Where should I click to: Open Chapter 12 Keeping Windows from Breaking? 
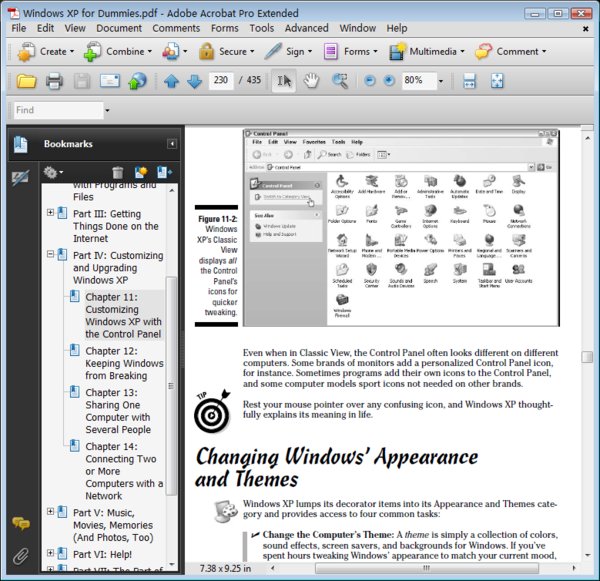[x=124, y=363]
